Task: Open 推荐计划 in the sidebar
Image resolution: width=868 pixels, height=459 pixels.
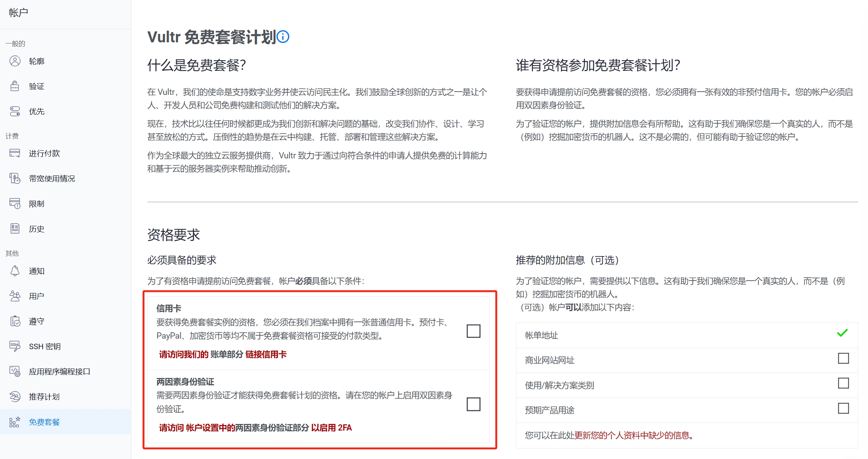Action: coord(66,397)
